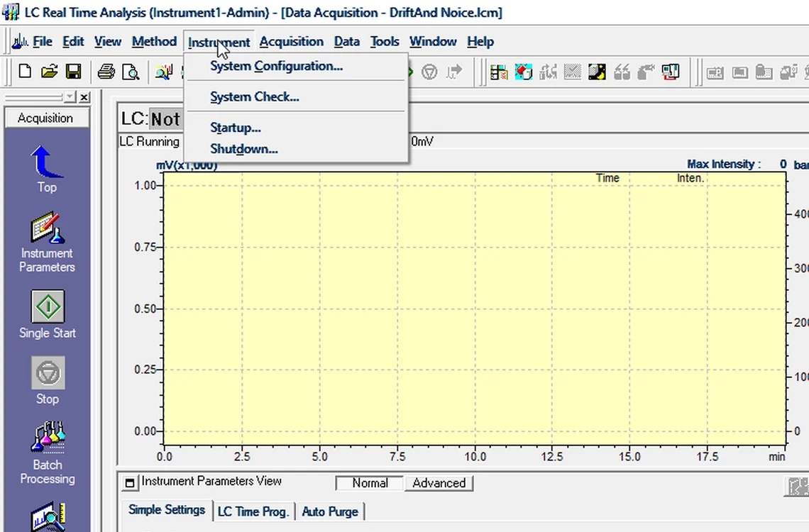
Task: Open the View menu
Action: [107, 41]
